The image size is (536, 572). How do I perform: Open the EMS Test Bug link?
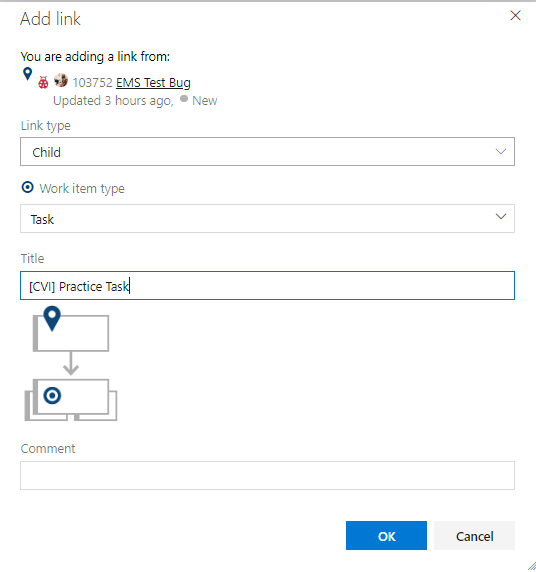tap(153, 83)
